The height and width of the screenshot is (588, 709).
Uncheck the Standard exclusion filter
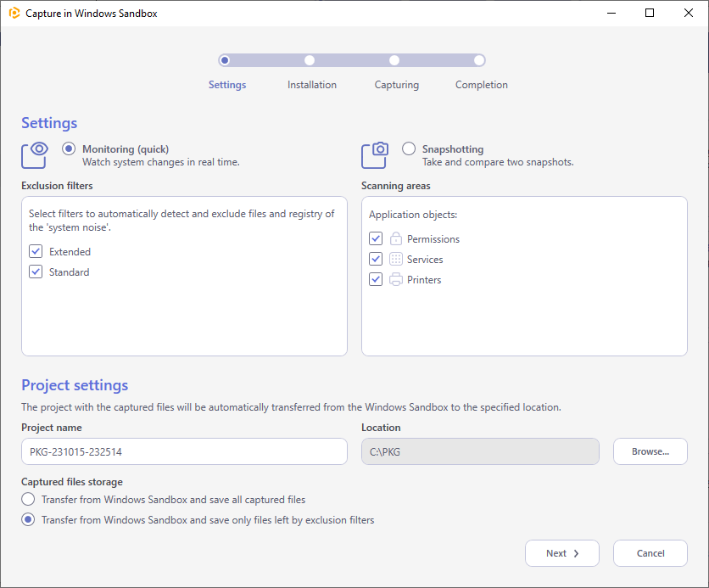pyautogui.click(x=36, y=272)
